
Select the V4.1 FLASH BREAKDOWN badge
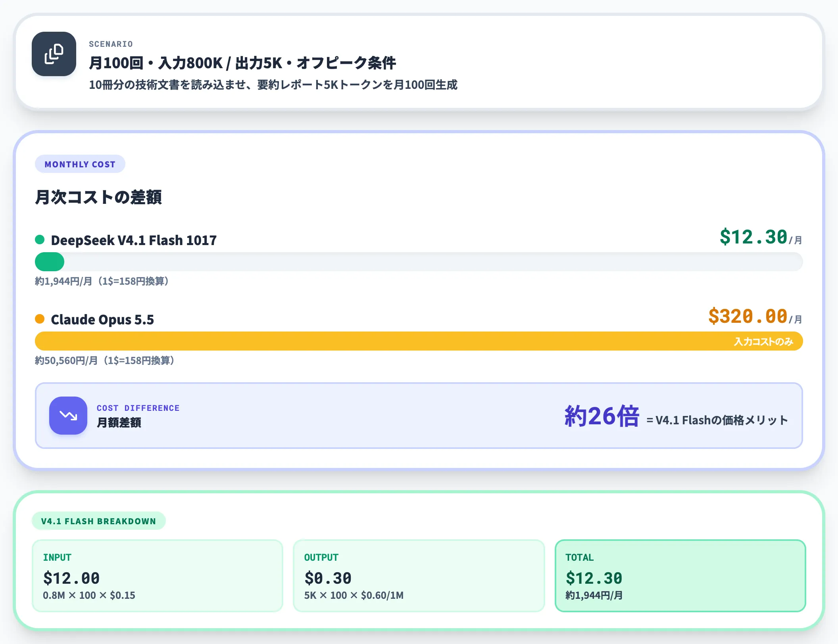pyautogui.click(x=98, y=521)
